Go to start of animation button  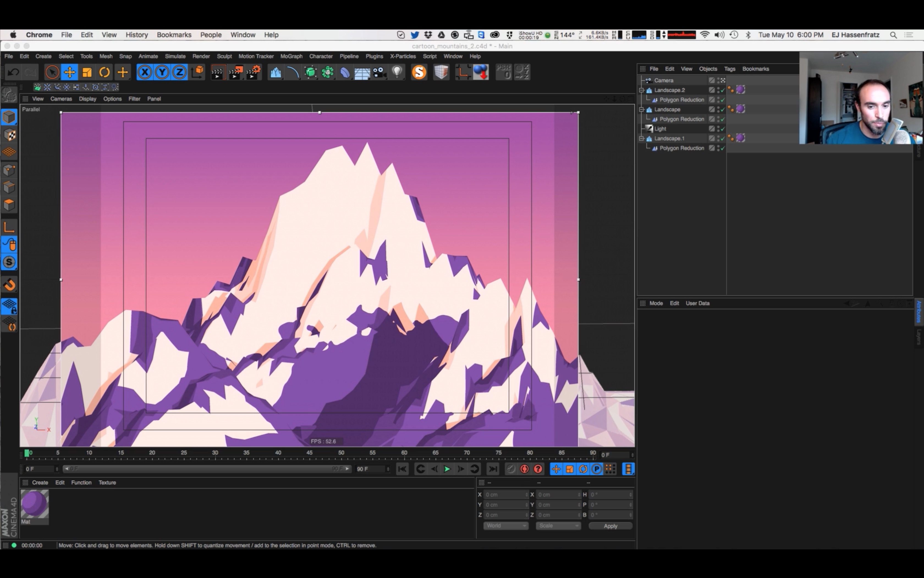[x=402, y=469]
